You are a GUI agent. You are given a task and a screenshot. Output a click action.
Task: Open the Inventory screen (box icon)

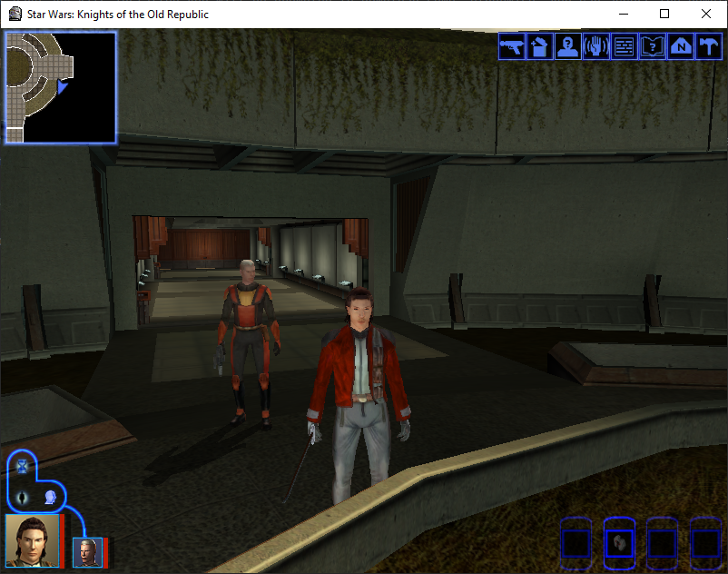(x=540, y=46)
